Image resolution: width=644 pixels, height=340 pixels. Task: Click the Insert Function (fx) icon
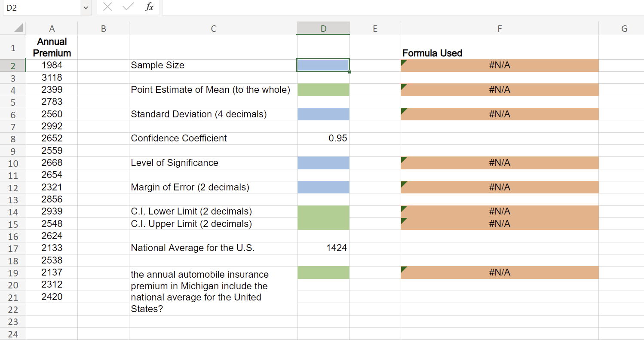[149, 7]
